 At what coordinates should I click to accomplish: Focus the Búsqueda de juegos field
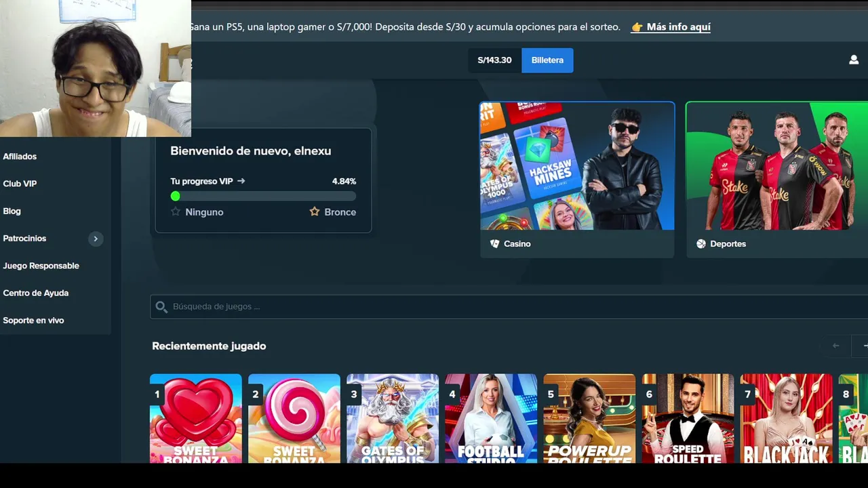click(x=509, y=306)
